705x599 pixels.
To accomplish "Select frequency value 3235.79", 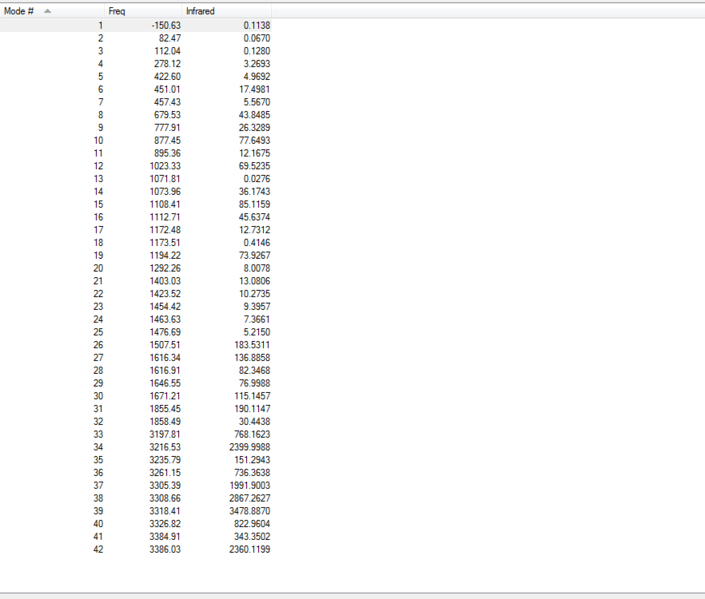I will pos(165,460).
